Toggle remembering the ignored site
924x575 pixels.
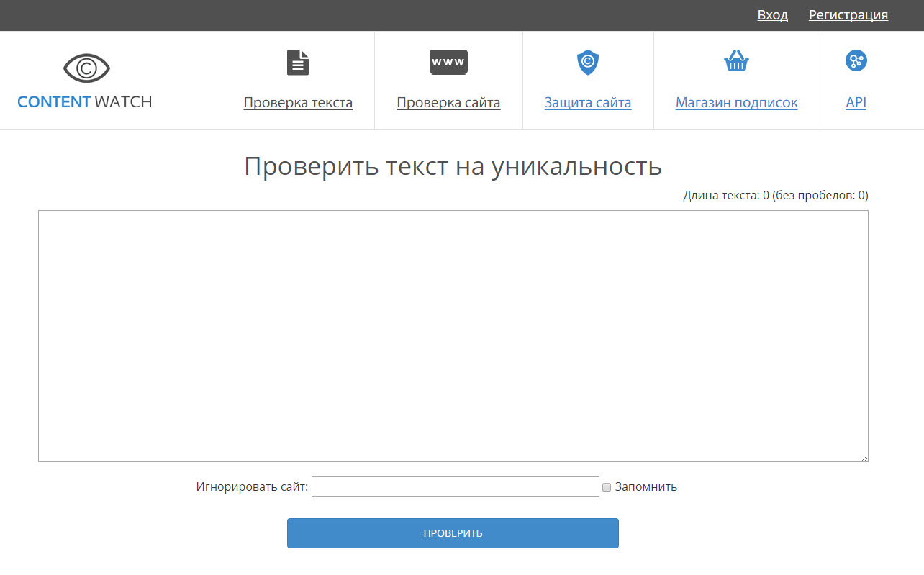(606, 487)
